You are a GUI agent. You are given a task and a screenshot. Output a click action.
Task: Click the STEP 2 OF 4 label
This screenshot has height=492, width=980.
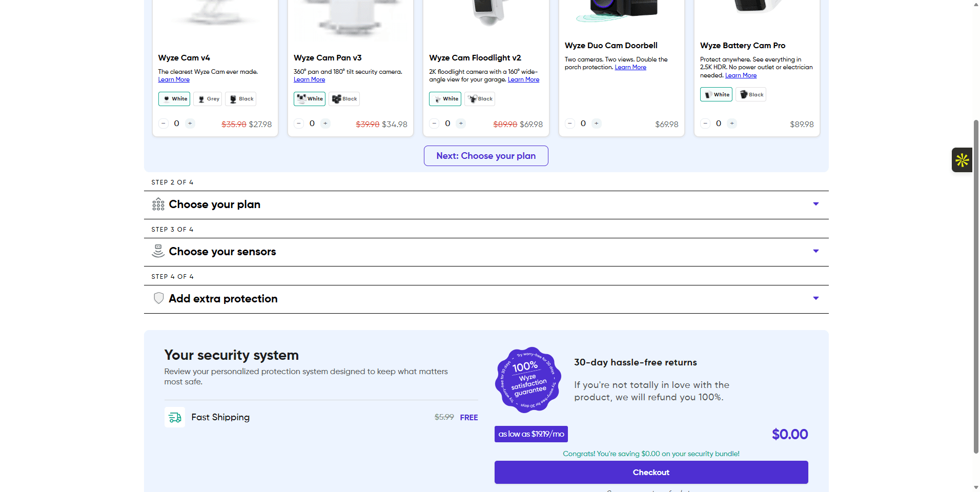(x=172, y=182)
